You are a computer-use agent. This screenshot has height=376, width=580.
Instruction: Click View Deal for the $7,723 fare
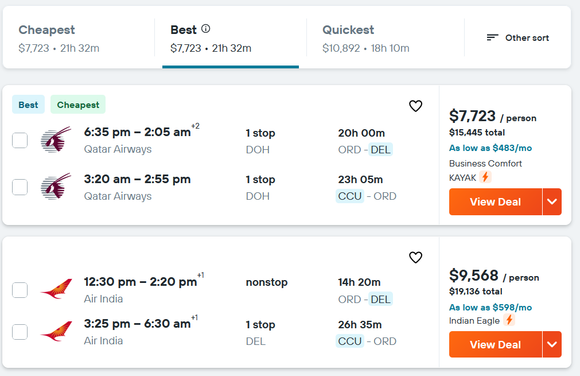point(495,202)
